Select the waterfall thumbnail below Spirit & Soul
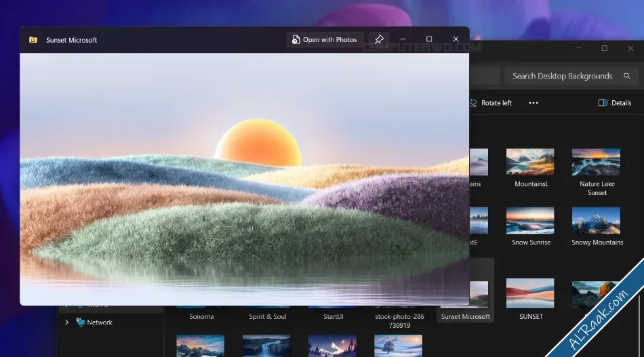The width and height of the screenshot is (644, 357). [266, 346]
